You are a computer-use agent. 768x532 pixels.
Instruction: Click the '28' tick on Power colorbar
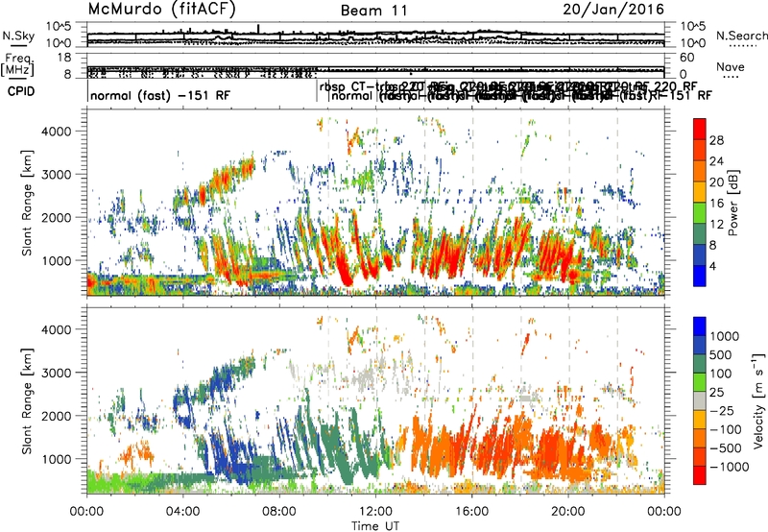[716, 140]
